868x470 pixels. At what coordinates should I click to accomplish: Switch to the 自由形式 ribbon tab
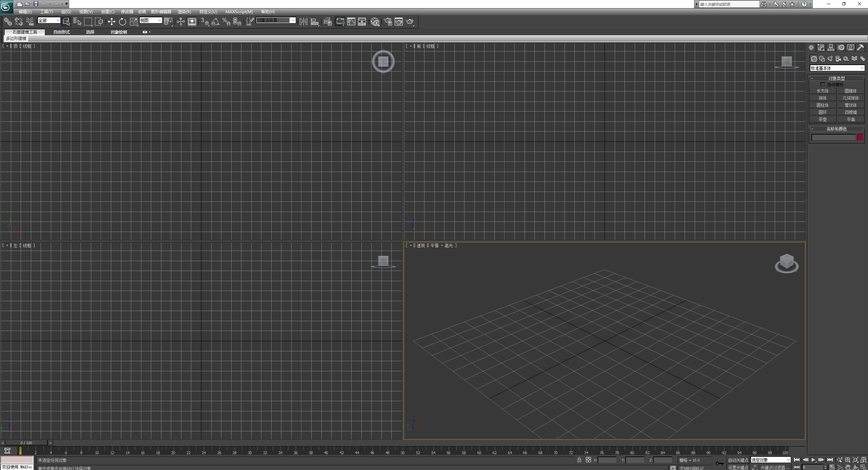pos(61,32)
